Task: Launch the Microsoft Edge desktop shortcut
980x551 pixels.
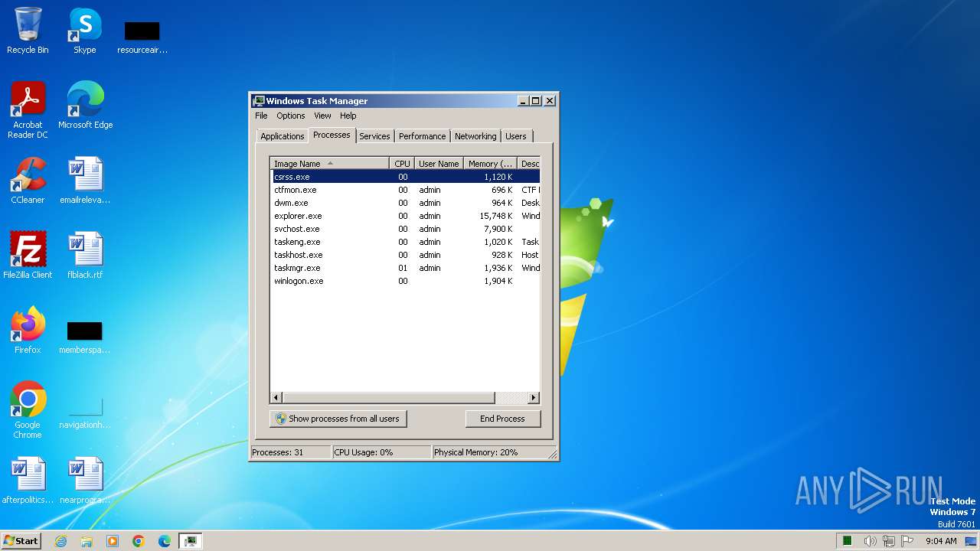Action: (x=85, y=106)
